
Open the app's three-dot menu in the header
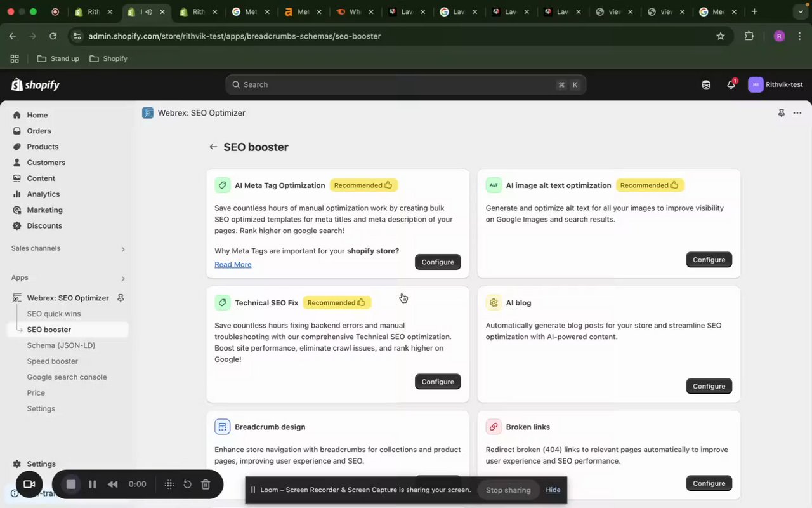(x=797, y=113)
